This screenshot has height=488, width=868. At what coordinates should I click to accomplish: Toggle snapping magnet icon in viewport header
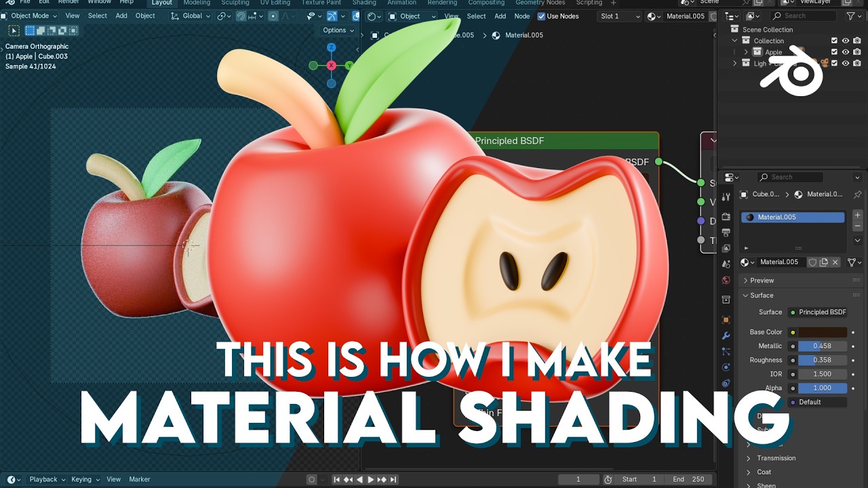[241, 16]
